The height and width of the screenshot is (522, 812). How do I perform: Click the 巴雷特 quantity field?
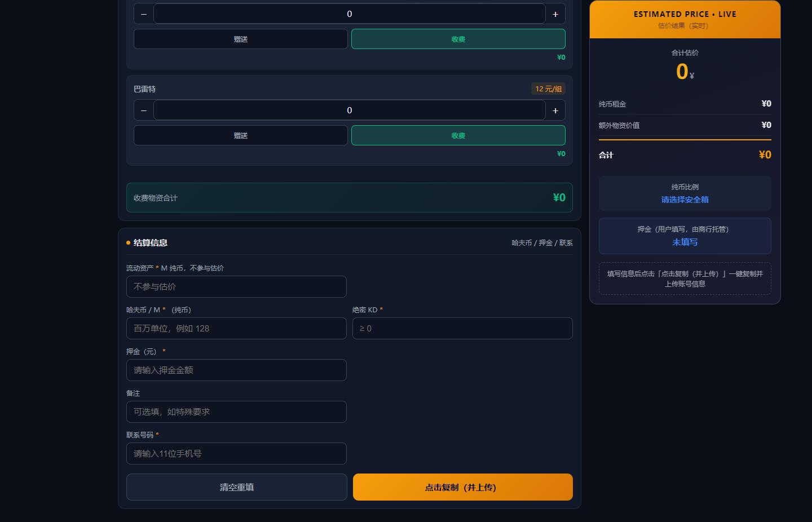click(350, 110)
